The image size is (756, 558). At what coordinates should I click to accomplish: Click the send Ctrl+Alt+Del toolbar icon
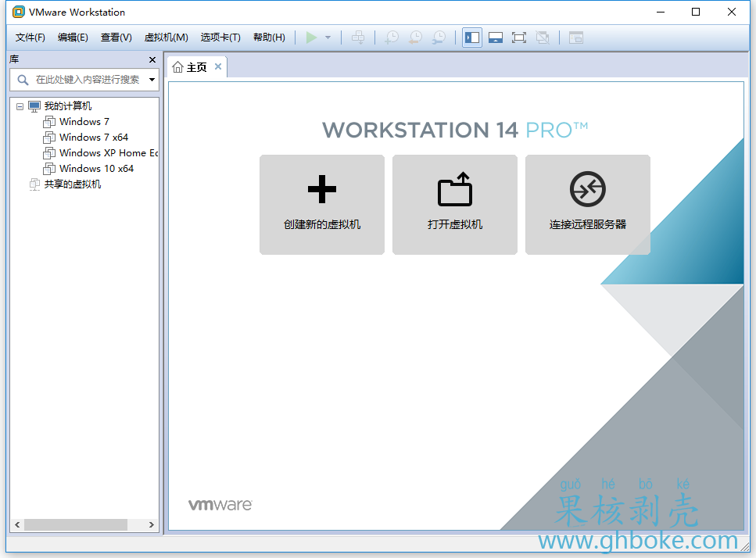358,38
